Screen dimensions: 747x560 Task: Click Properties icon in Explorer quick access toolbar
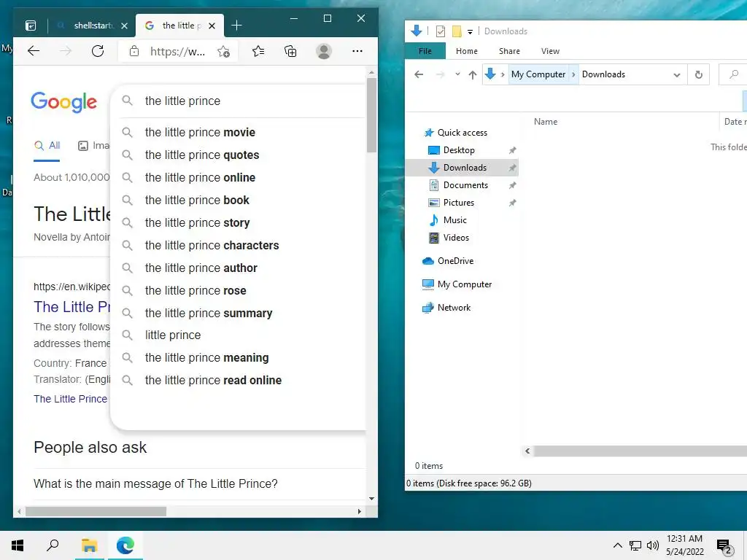coord(441,31)
